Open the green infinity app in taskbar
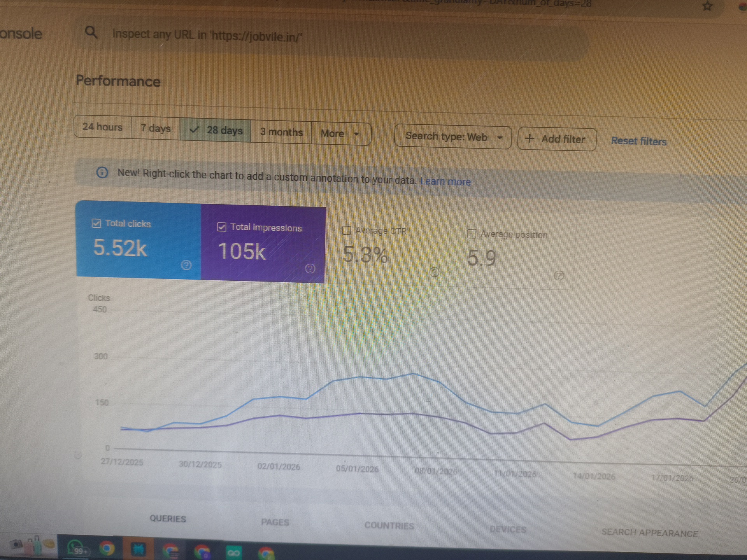Screen dimensions: 747x560 (233, 552)
